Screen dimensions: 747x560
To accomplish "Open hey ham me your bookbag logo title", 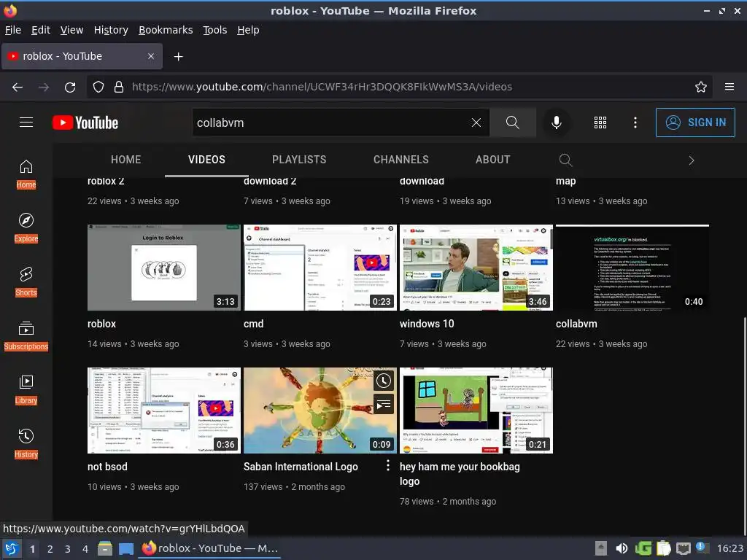I will (x=460, y=474).
